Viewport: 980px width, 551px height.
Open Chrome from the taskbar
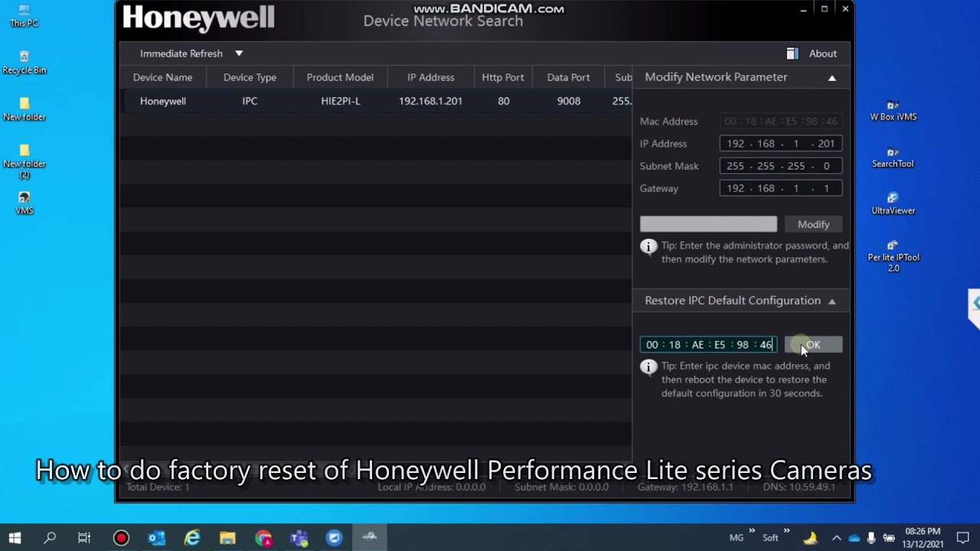(x=263, y=538)
